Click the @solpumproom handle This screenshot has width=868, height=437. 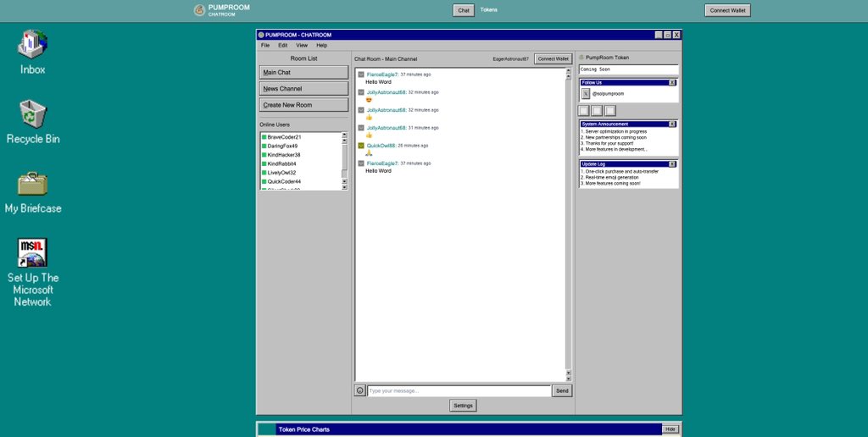coord(608,94)
